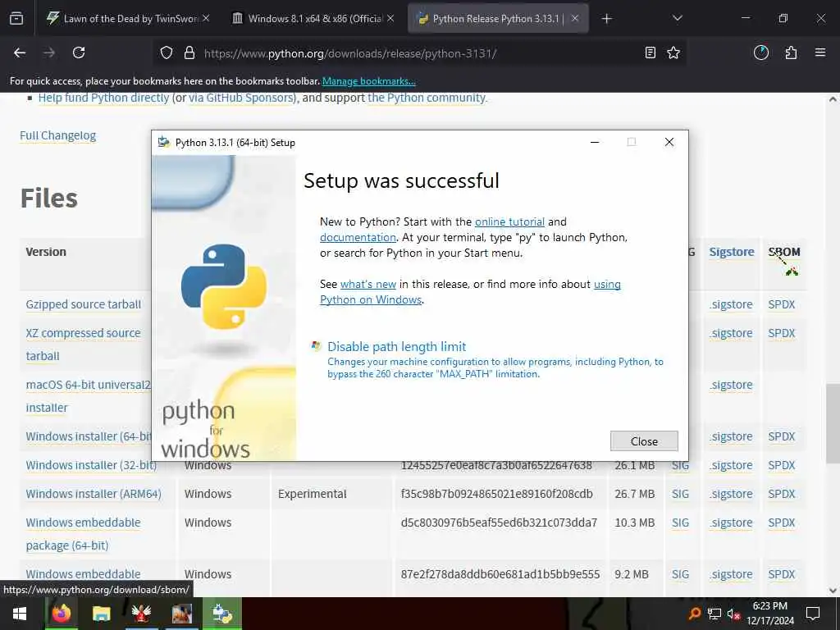This screenshot has height=630, width=840.
Task: Click 26.7 MB file size cell
Action: (635, 494)
